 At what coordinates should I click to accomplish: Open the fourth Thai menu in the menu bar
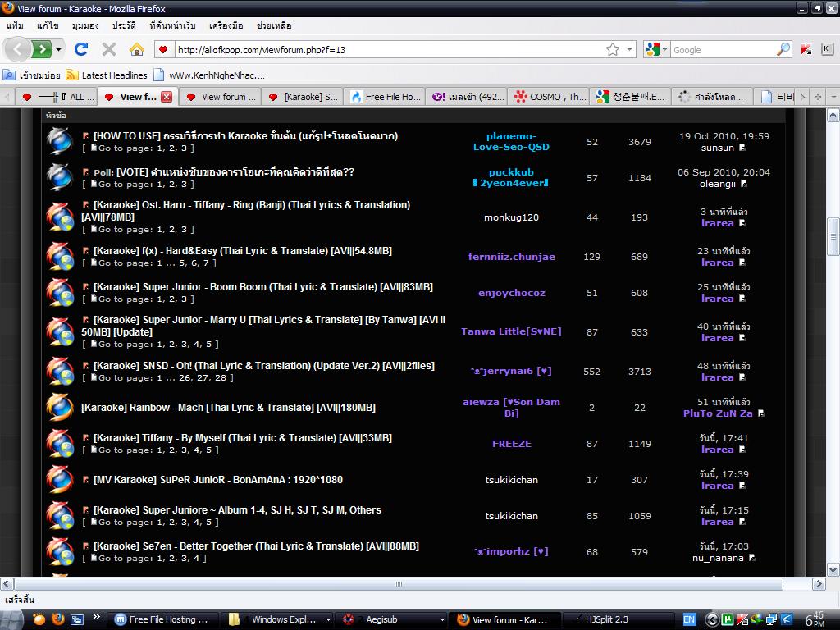tap(124, 25)
